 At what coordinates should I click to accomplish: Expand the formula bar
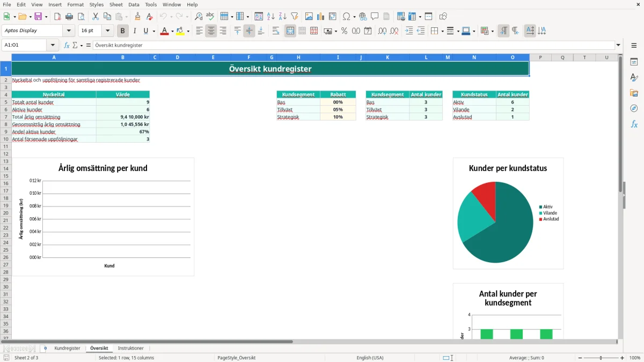click(x=618, y=45)
